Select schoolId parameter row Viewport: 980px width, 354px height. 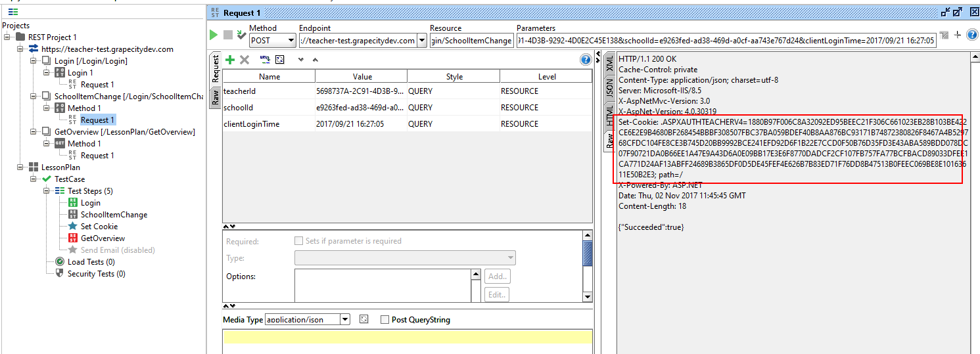(408, 107)
